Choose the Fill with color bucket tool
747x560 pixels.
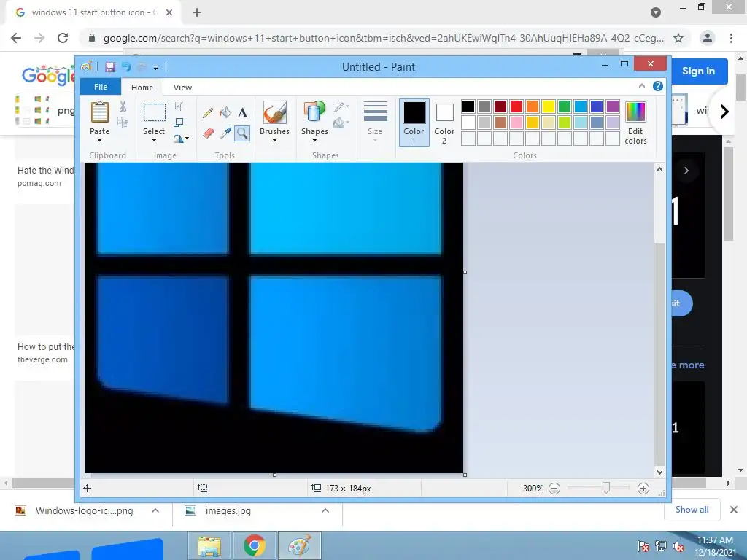pyautogui.click(x=225, y=113)
